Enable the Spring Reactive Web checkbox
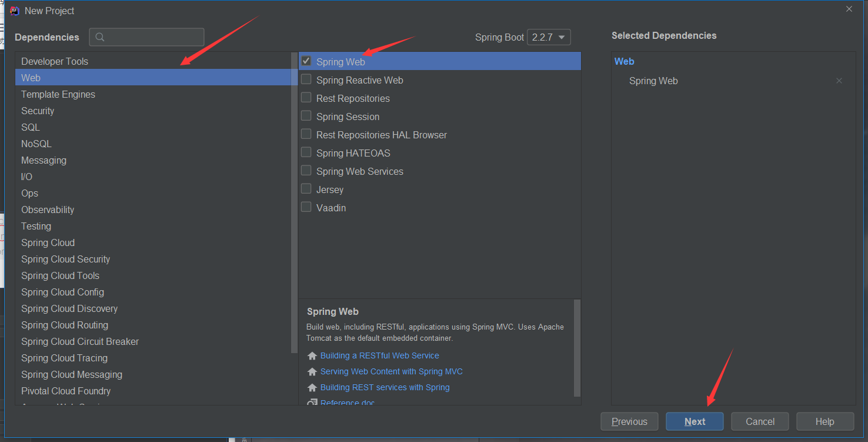Image resolution: width=868 pixels, height=442 pixels. 306,79
